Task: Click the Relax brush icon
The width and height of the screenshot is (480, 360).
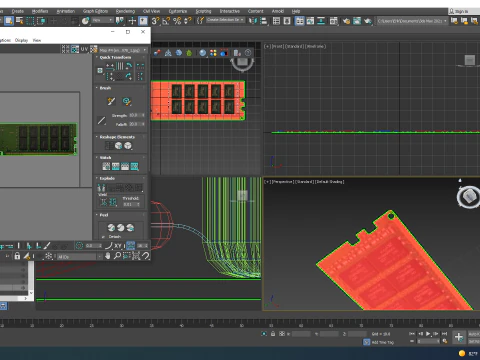Action: click(x=127, y=101)
